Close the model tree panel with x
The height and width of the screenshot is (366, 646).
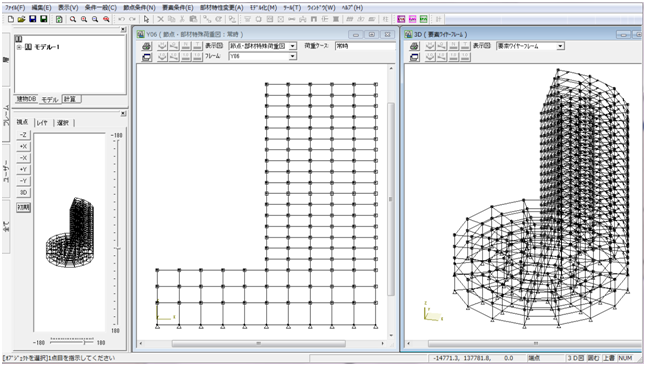point(123,30)
